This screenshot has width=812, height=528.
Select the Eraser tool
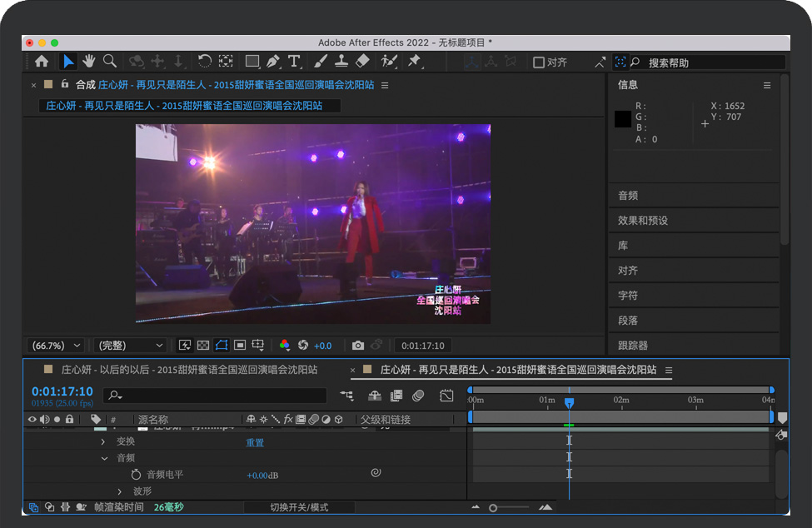point(362,62)
